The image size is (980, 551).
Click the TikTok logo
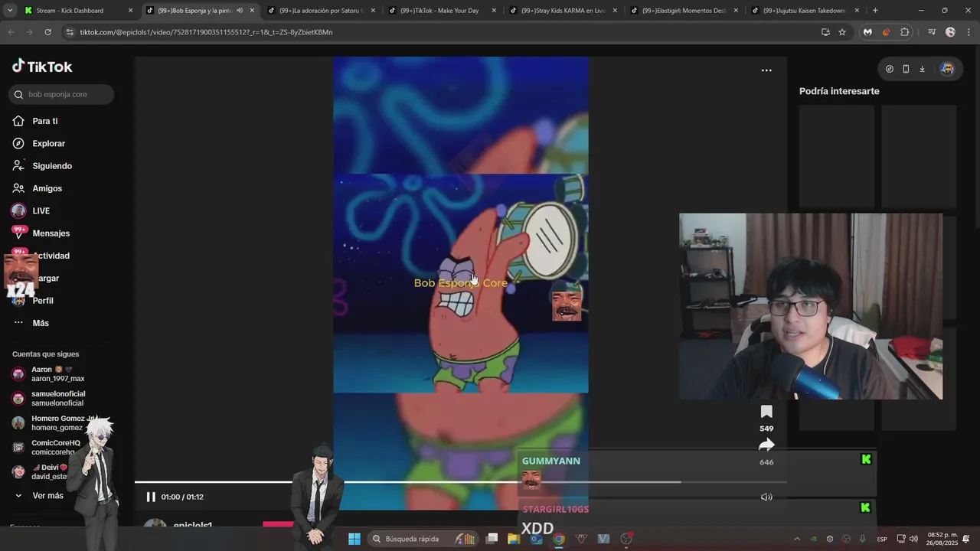(x=42, y=67)
